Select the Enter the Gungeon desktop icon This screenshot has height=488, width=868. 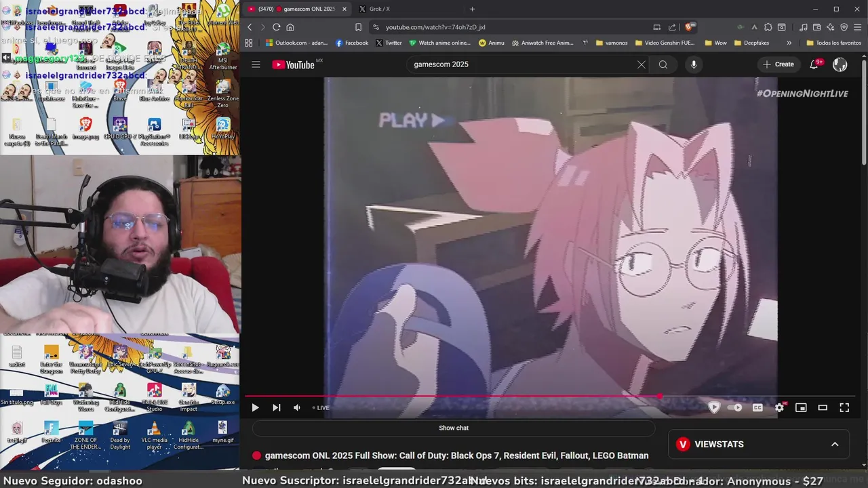tap(51, 359)
